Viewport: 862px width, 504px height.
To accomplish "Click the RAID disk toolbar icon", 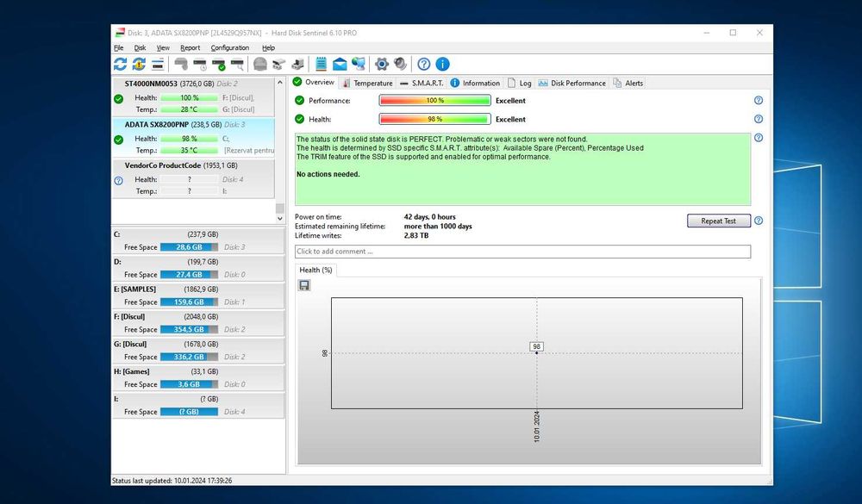I will tap(278, 65).
